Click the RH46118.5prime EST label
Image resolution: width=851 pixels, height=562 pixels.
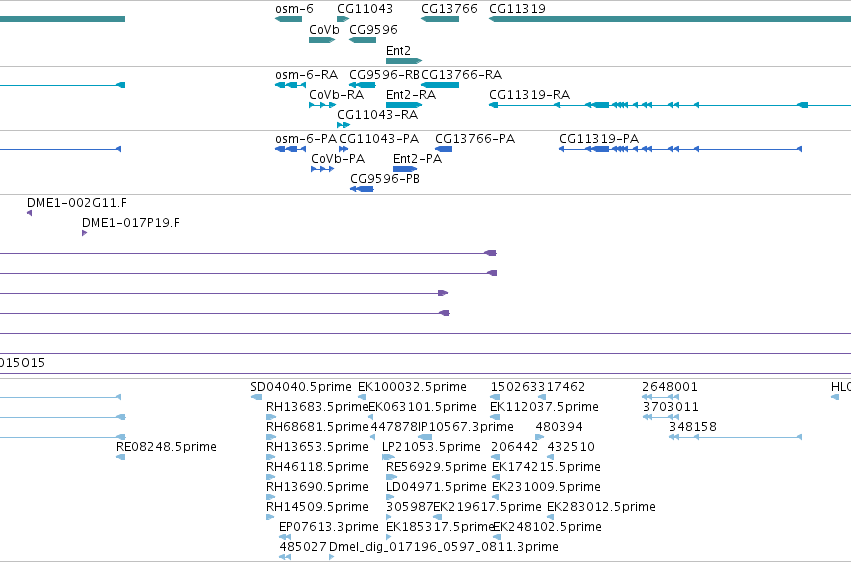point(317,467)
